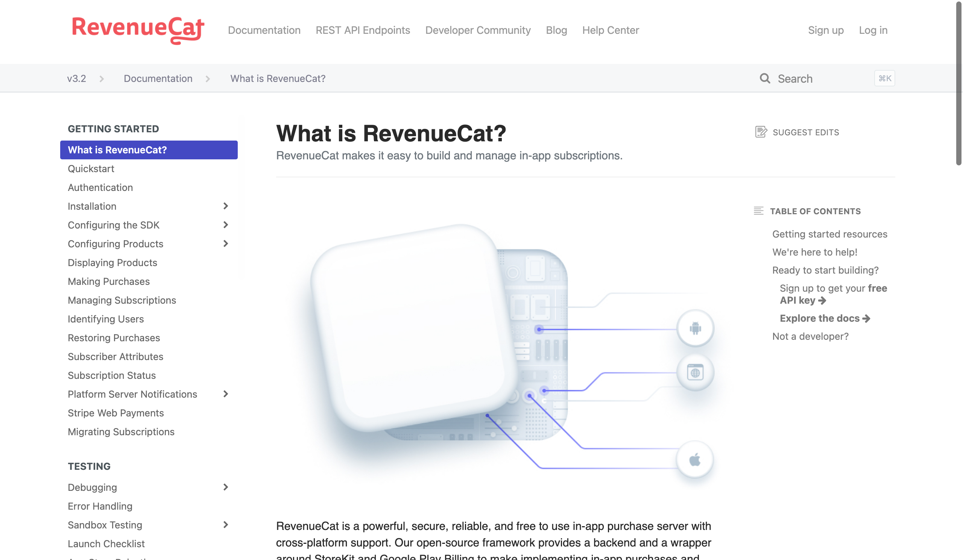Expand the Debugging section
963x560 pixels.
[x=225, y=487]
